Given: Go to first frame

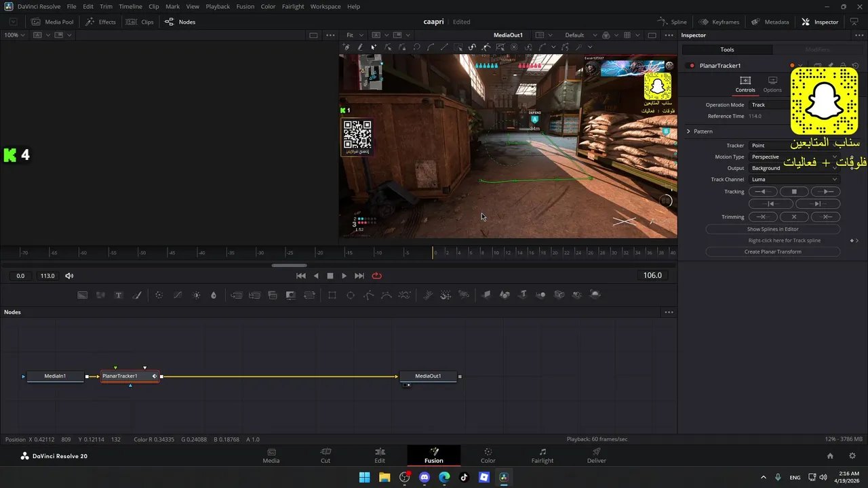Looking at the screenshot, I should click(x=301, y=276).
